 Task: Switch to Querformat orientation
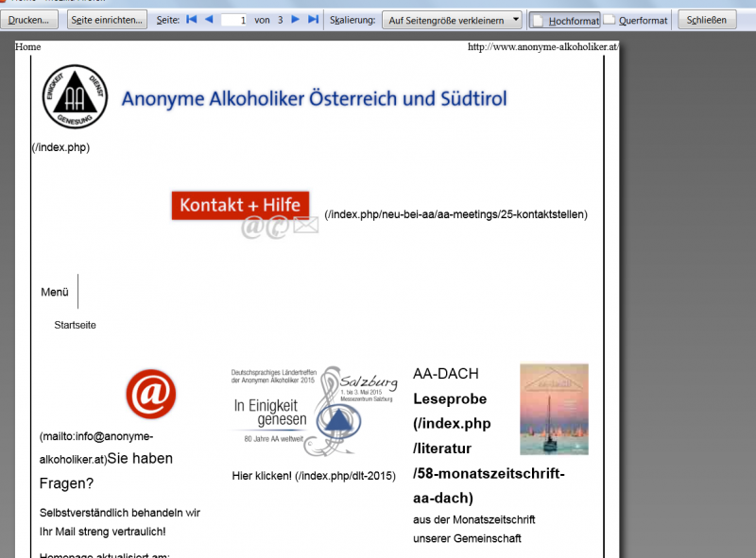(636, 20)
